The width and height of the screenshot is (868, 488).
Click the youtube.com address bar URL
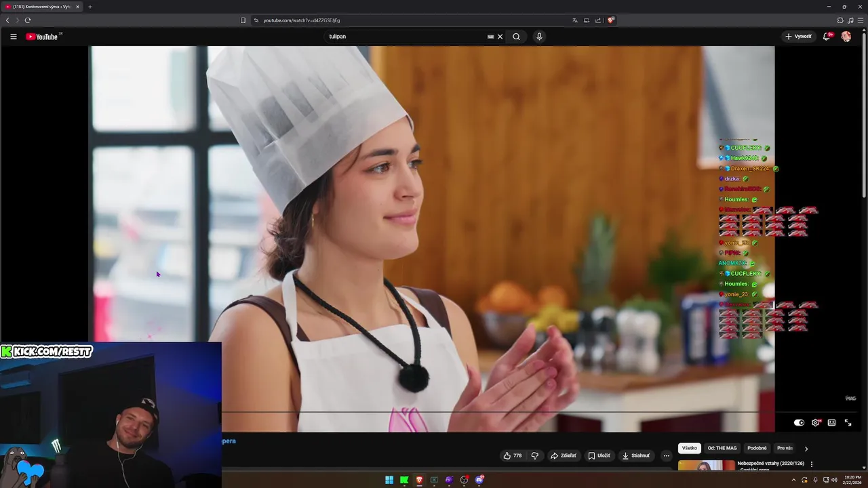[x=302, y=20]
